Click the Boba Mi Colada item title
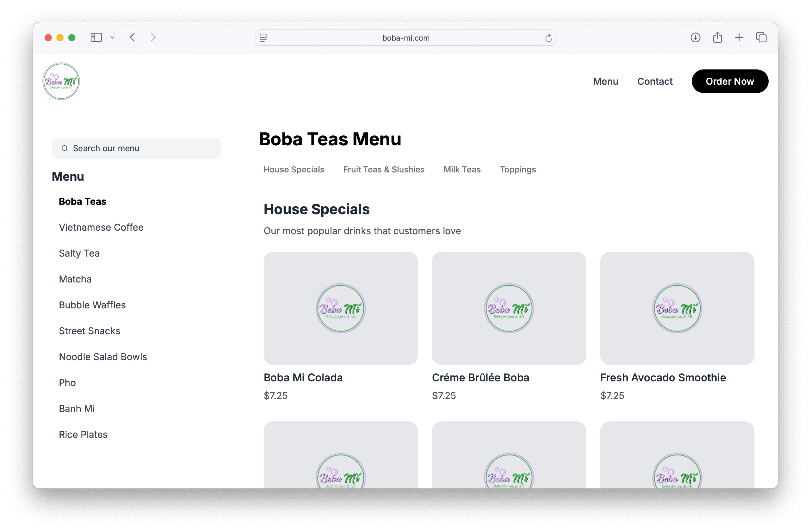811x532 pixels. (303, 378)
